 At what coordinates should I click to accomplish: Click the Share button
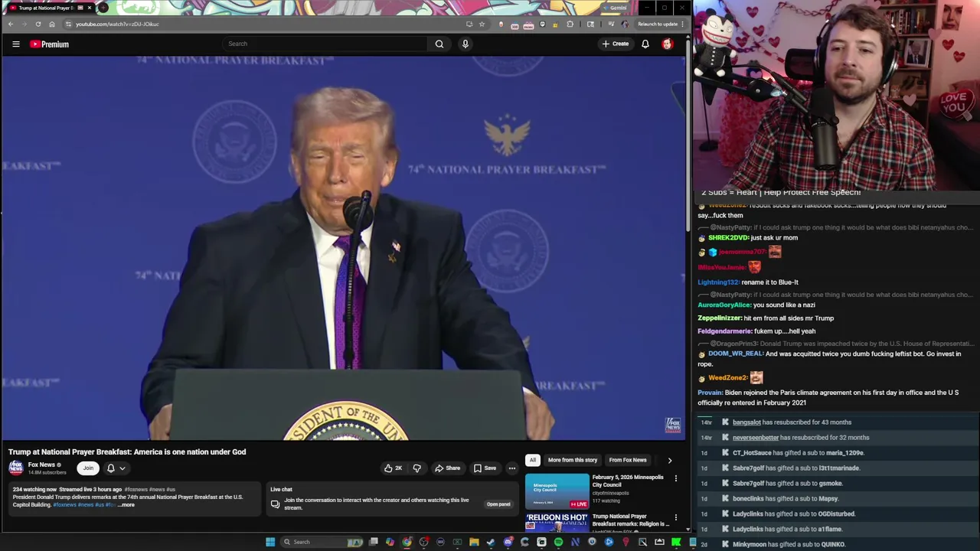coord(447,468)
